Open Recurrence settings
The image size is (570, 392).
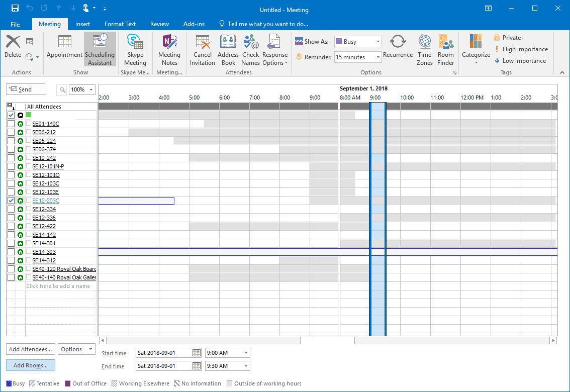coord(398,46)
